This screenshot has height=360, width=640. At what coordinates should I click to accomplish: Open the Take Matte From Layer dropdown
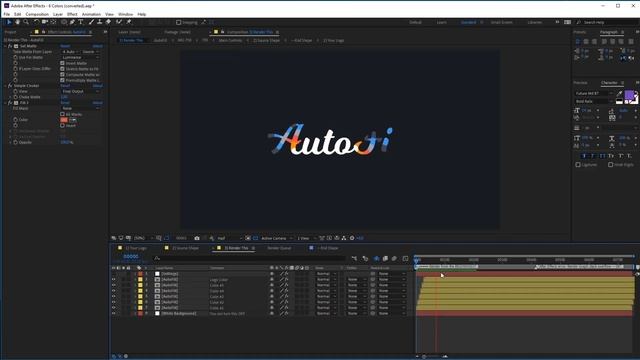tap(70, 52)
